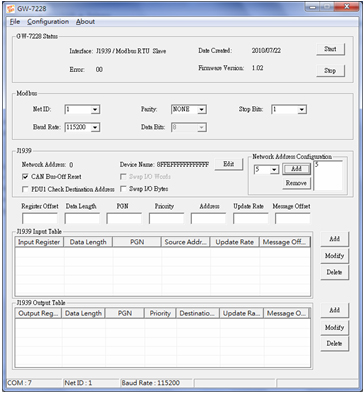
Task: Click Data Length header in Input Table
Action: [x=88, y=242]
